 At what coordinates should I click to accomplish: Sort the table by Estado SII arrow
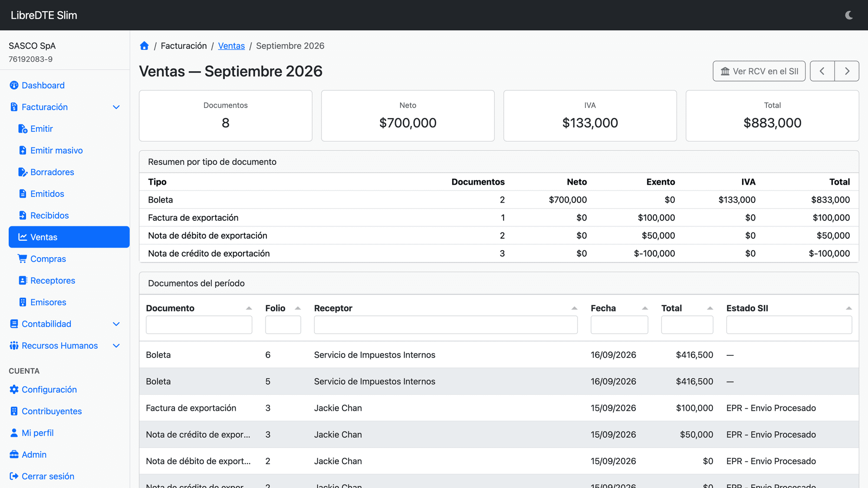849,308
